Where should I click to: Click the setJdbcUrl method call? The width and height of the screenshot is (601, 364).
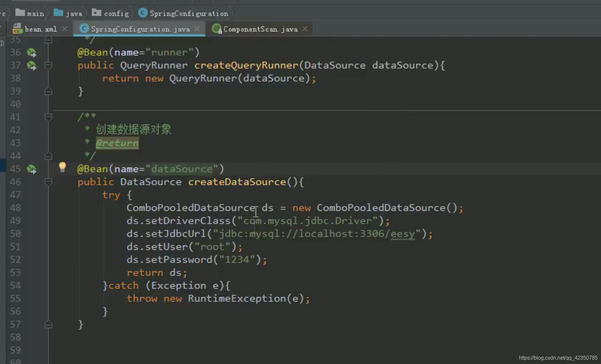pyautogui.click(x=176, y=234)
